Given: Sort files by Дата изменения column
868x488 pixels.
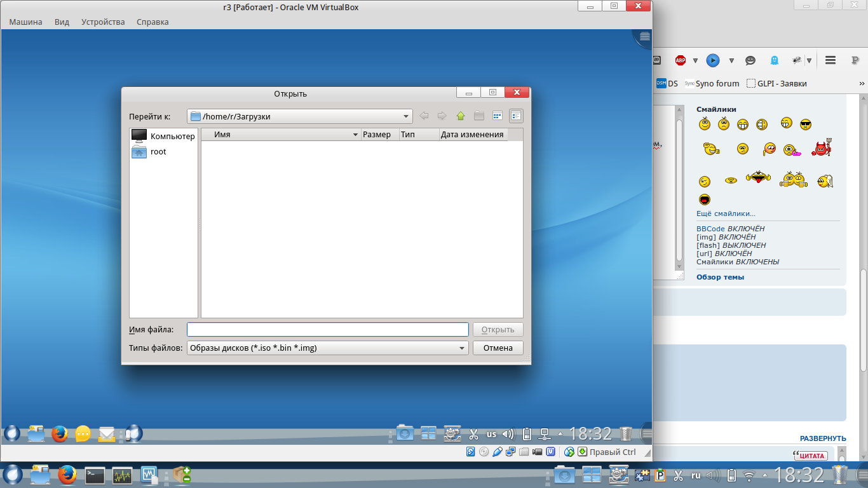Looking at the screenshot, I should click(473, 135).
